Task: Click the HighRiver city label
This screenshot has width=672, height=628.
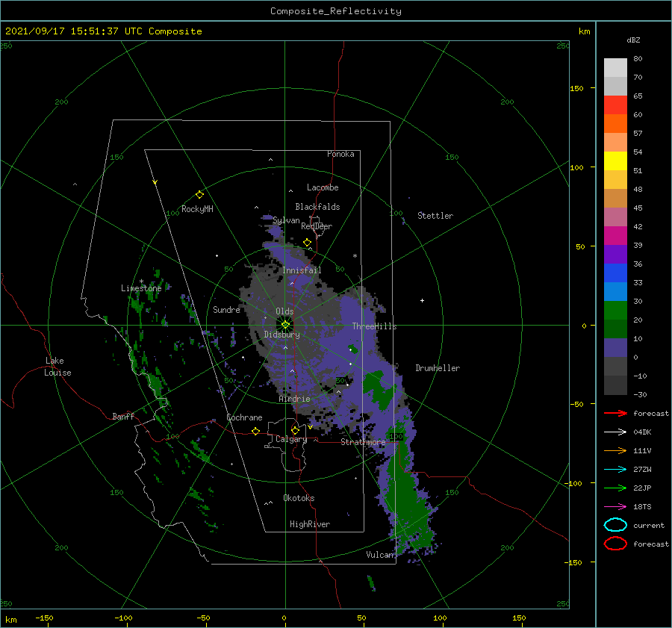Action: tap(310, 524)
